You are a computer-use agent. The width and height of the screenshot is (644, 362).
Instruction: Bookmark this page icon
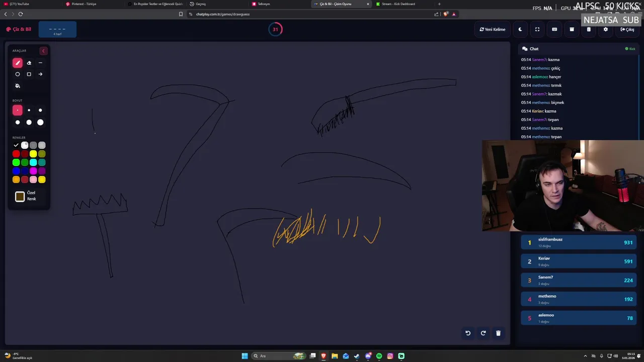click(x=181, y=14)
